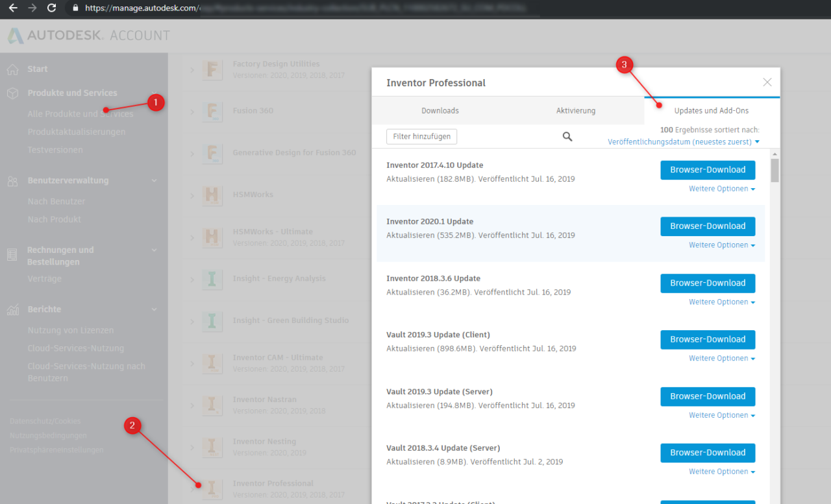The image size is (831, 504).
Task: Click the Insight - Energy Analysis icon
Action: coord(212,279)
